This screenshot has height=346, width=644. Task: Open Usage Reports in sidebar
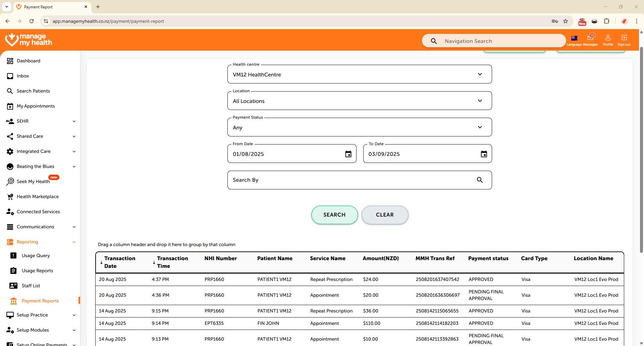point(37,271)
